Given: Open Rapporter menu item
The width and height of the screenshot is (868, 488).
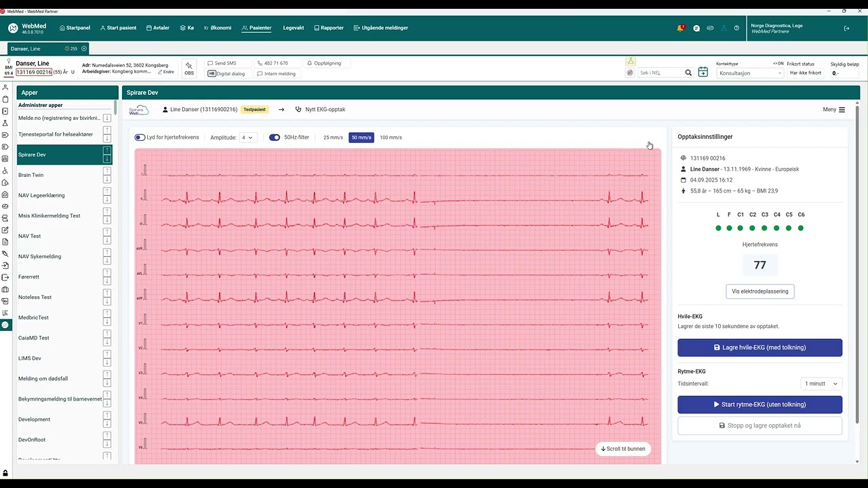Looking at the screenshot, I should [329, 28].
